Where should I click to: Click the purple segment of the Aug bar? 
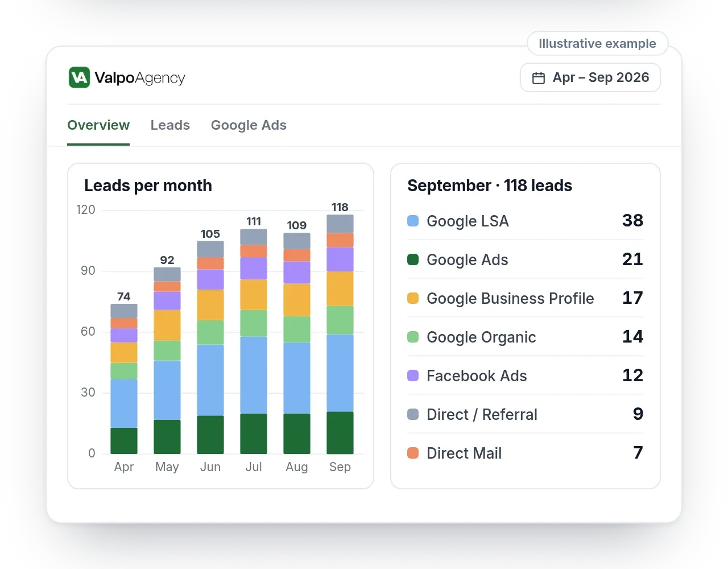coord(297,273)
